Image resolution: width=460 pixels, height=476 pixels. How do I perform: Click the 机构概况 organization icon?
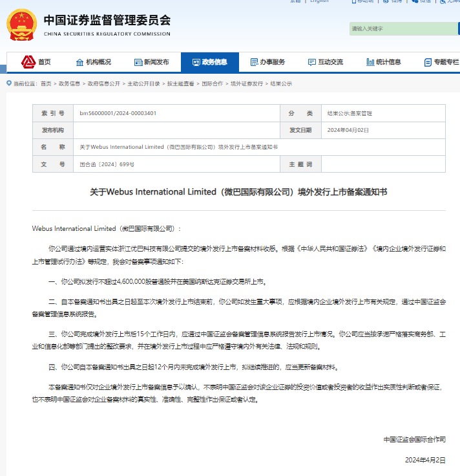[x=79, y=62]
